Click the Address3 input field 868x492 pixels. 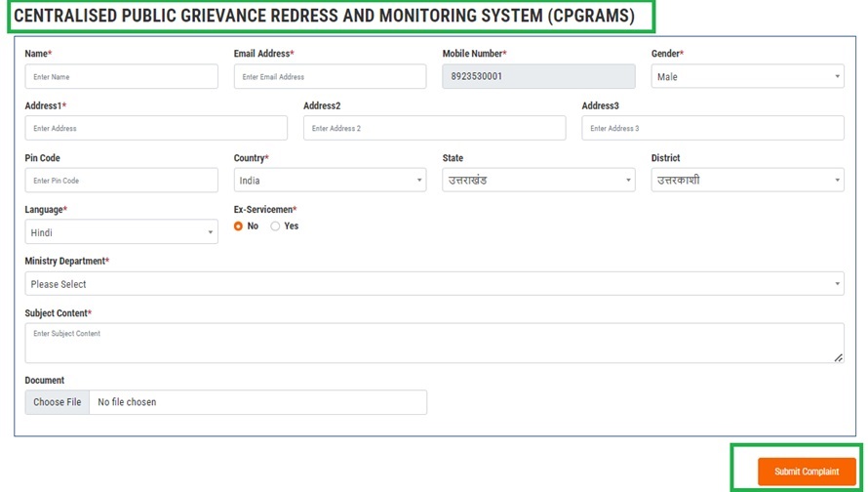[x=713, y=129]
